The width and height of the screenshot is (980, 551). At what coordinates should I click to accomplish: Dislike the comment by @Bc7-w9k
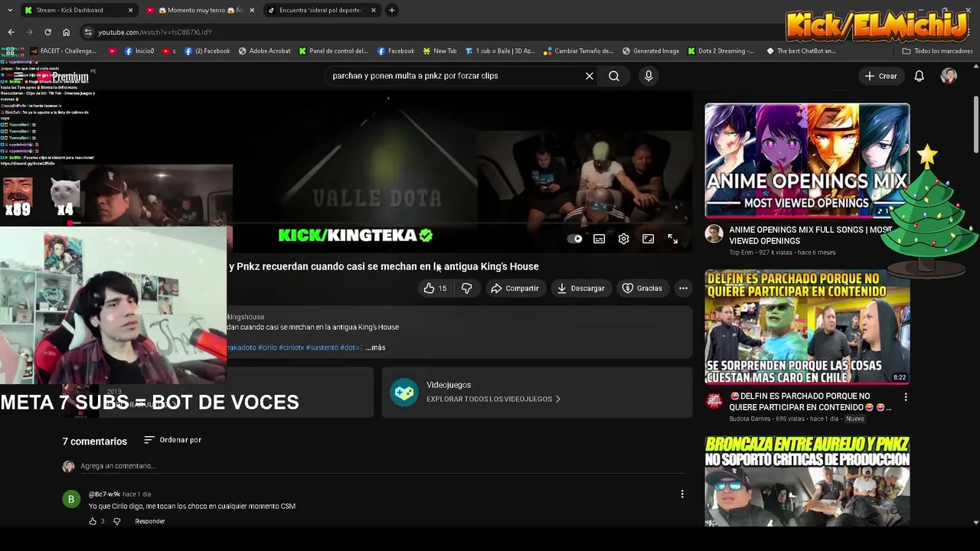pyautogui.click(x=117, y=521)
